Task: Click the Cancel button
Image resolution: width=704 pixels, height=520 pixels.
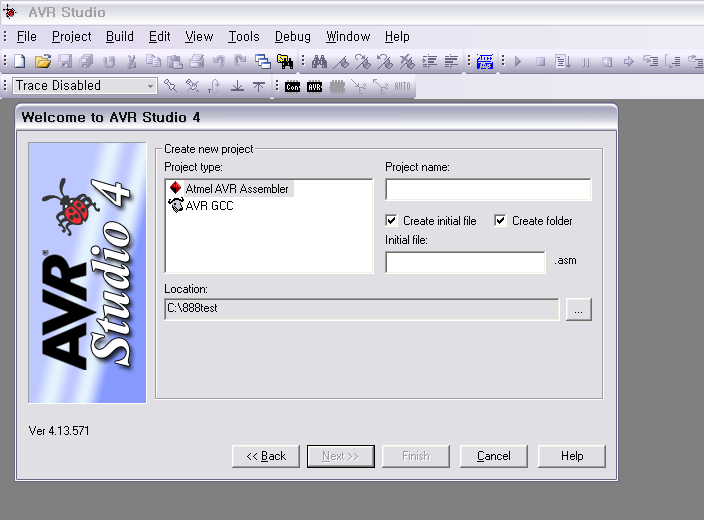Action: (x=493, y=456)
